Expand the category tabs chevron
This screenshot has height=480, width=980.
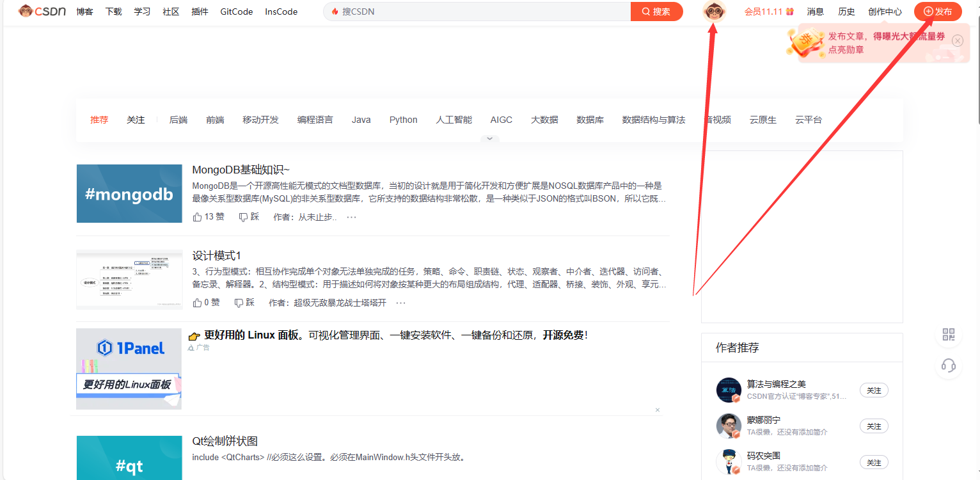pyautogui.click(x=489, y=138)
